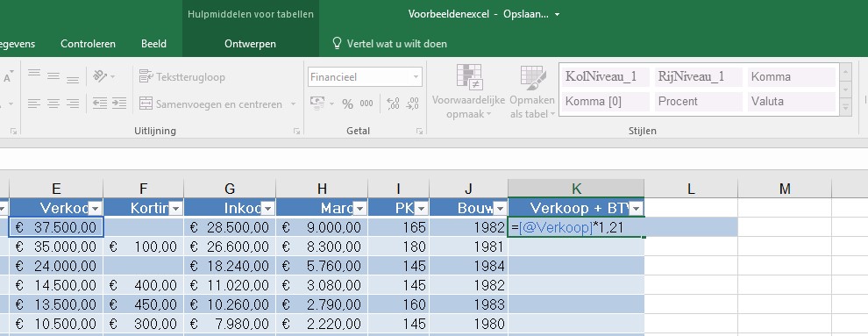Screen dimensions: 868x336
Task: Apply percent style with the % icon
Action: coord(348,104)
